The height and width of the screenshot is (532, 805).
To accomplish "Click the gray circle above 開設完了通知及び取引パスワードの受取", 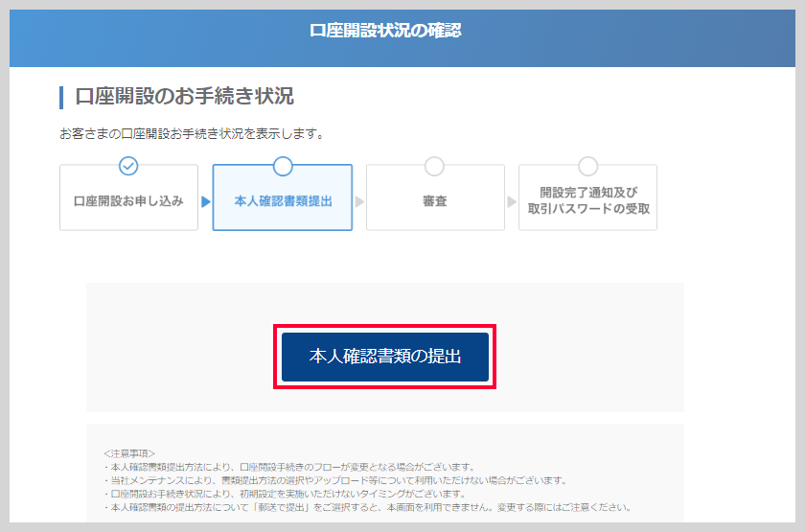I will coord(587,166).
